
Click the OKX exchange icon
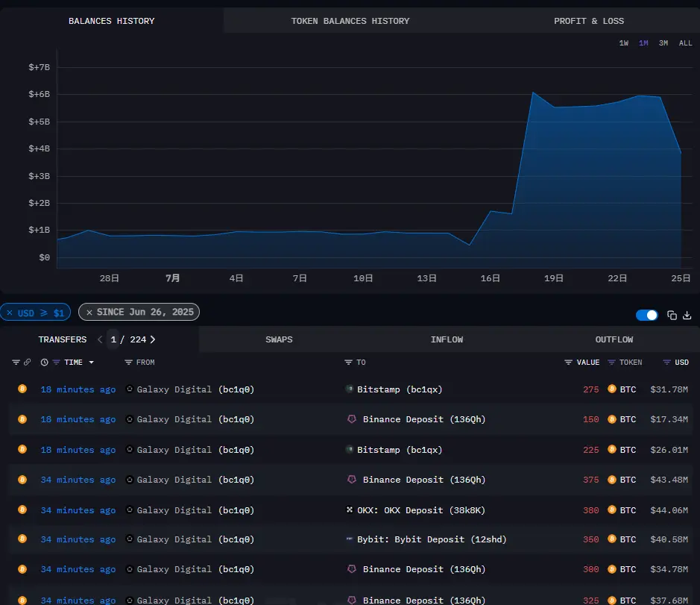pyautogui.click(x=350, y=510)
